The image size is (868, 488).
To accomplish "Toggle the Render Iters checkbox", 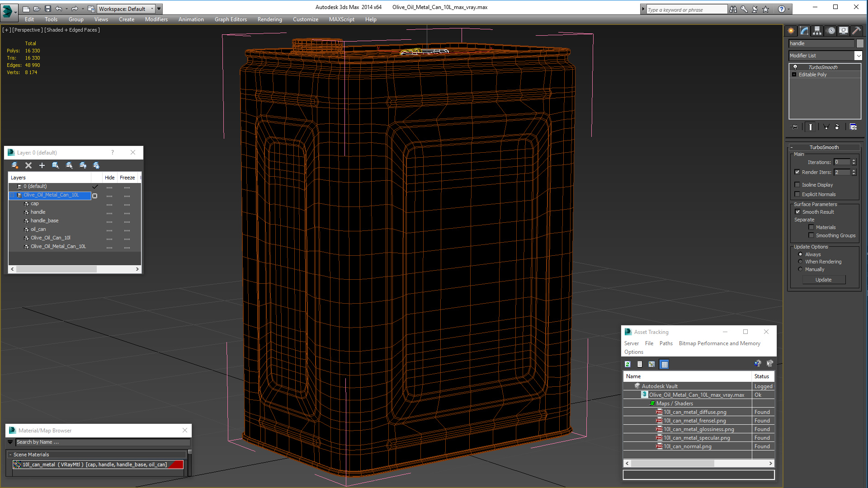I will click(797, 172).
